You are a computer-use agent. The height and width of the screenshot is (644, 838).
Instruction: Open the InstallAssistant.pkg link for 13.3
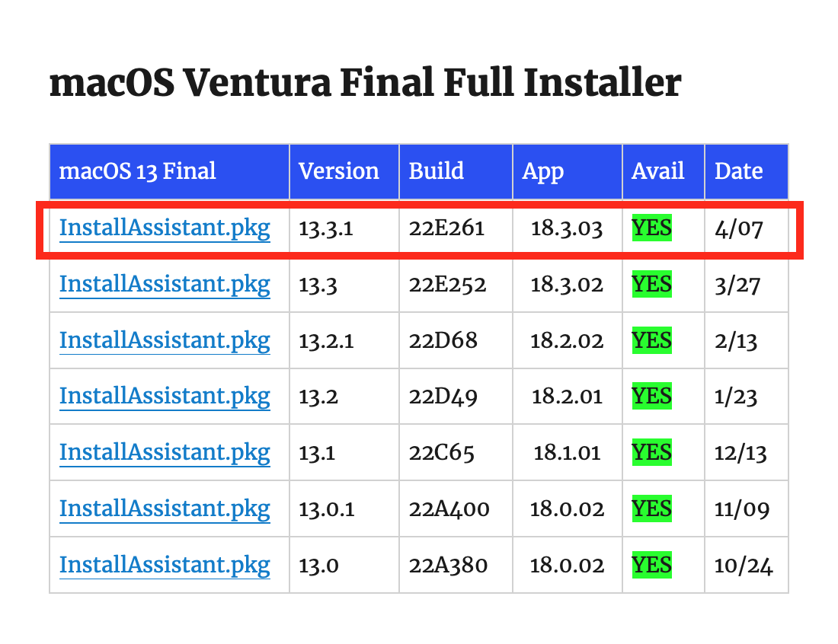click(165, 285)
